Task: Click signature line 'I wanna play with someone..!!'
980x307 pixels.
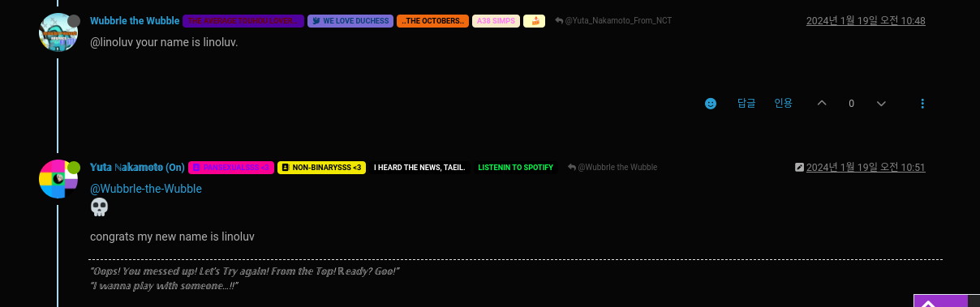Action: pyautogui.click(x=163, y=286)
